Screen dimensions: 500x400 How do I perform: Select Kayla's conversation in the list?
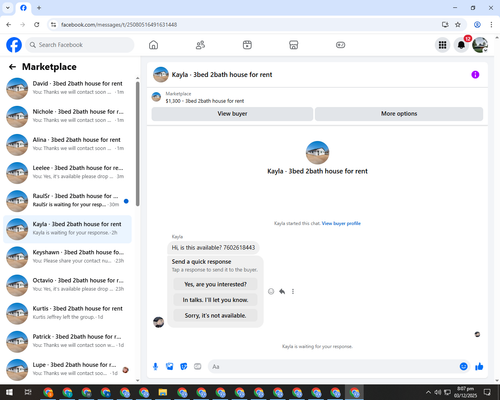pos(68,229)
